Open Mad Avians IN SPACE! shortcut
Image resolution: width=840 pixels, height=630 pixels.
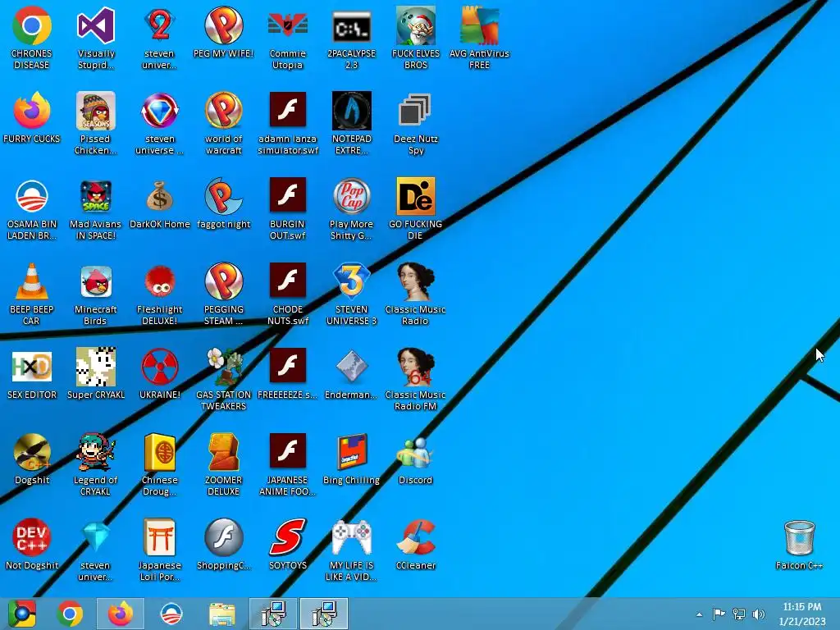[96, 196]
